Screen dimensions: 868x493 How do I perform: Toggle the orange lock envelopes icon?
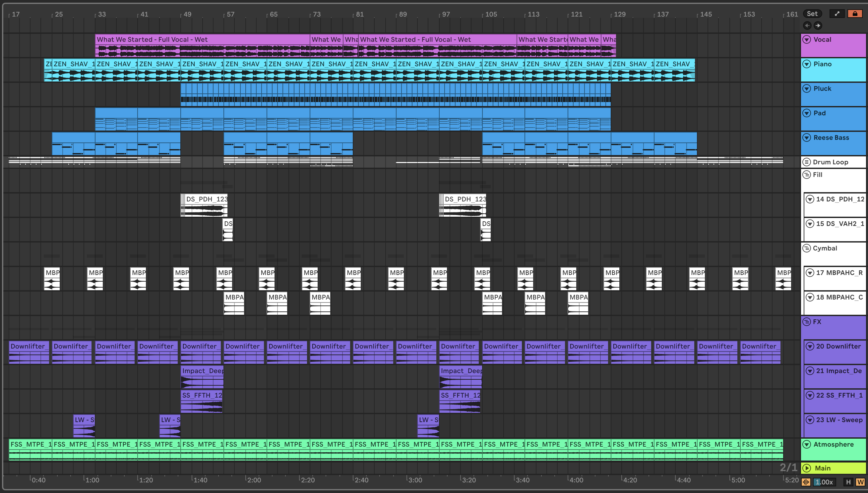(x=855, y=14)
